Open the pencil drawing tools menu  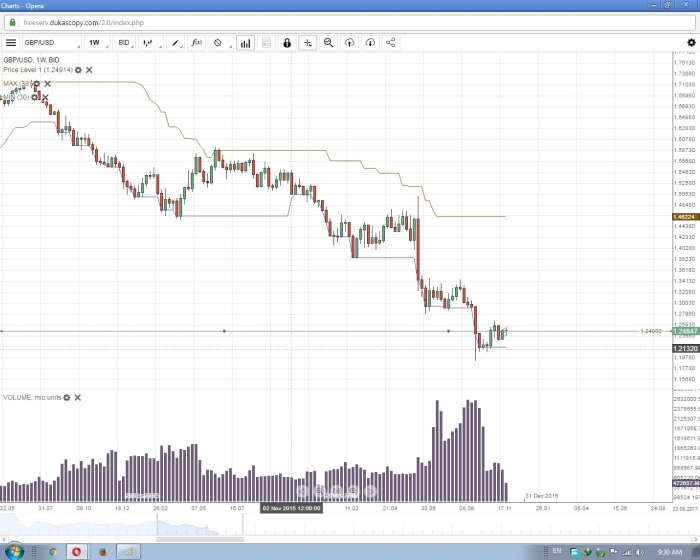pos(175,43)
